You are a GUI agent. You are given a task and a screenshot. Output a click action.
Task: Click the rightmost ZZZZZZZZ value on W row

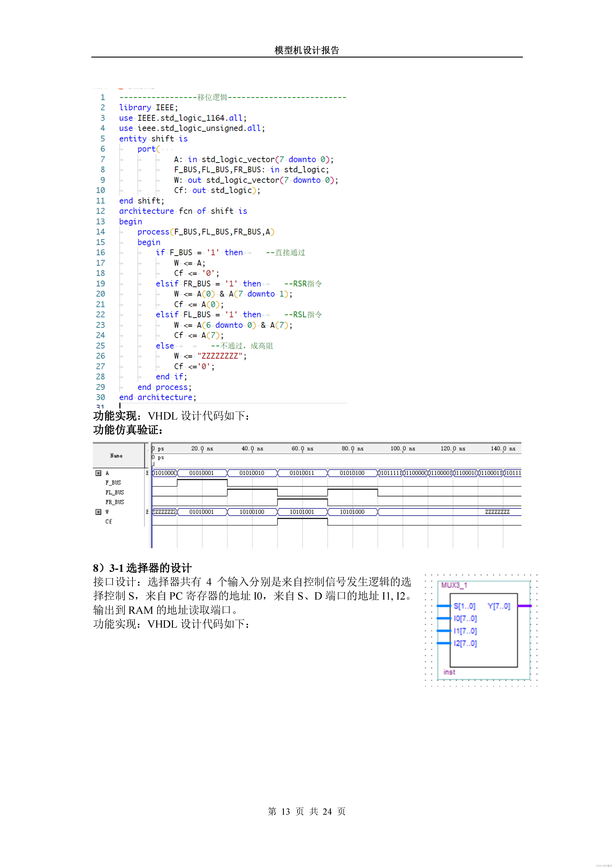pos(498,512)
